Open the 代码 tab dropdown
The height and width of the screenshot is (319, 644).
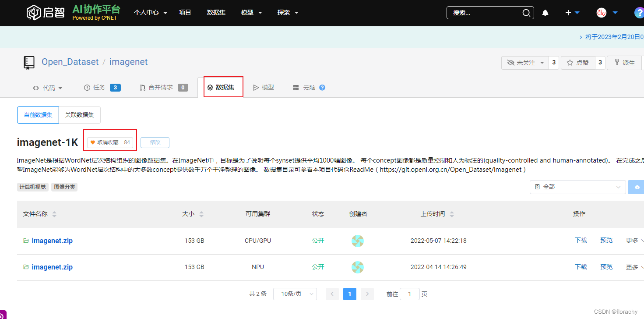(48, 88)
